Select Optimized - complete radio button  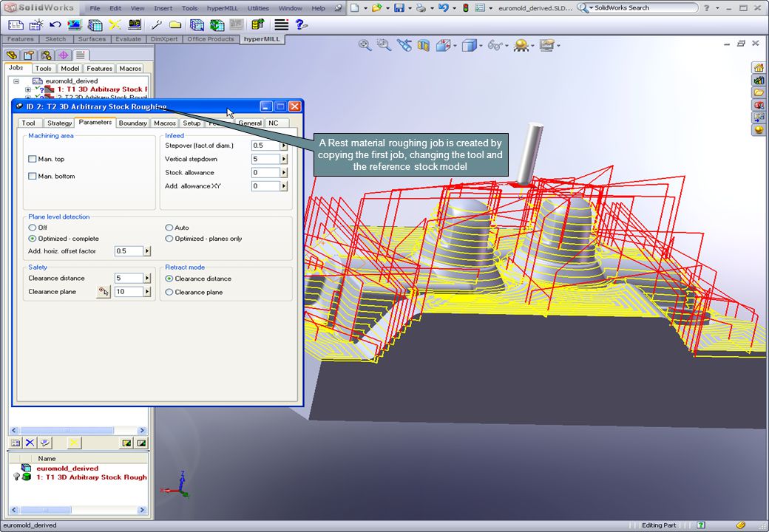(x=33, y=239)
